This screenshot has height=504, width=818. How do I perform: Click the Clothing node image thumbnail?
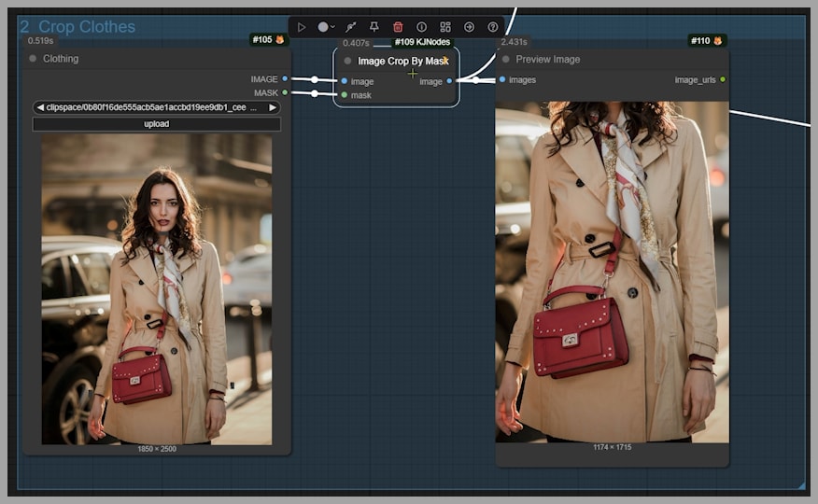pos(156,288)
